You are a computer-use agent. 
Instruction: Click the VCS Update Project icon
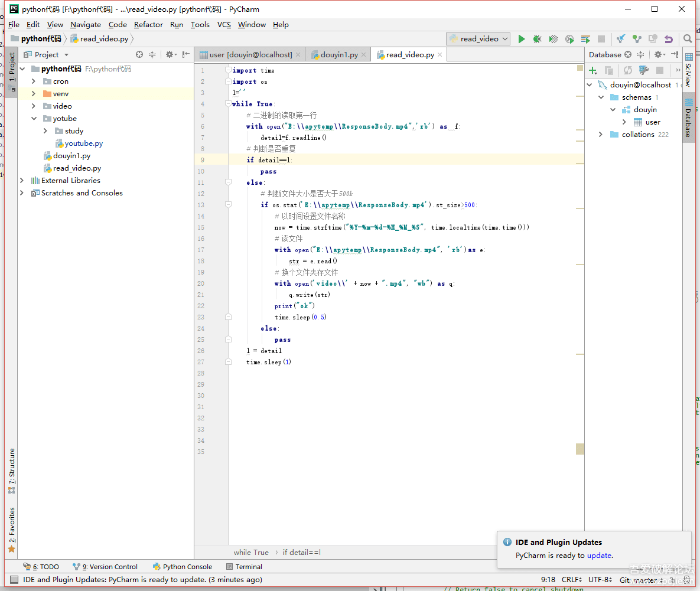[620, 39]
